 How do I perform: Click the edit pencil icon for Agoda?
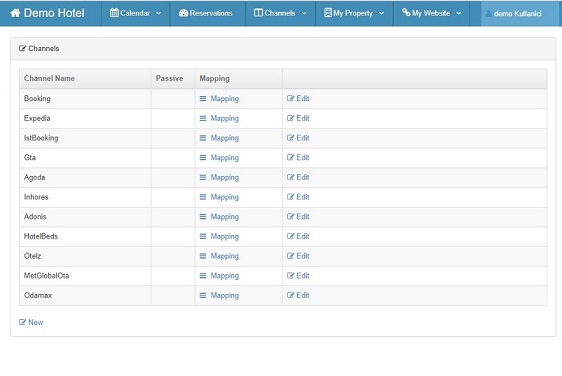(x=290, y=177)
